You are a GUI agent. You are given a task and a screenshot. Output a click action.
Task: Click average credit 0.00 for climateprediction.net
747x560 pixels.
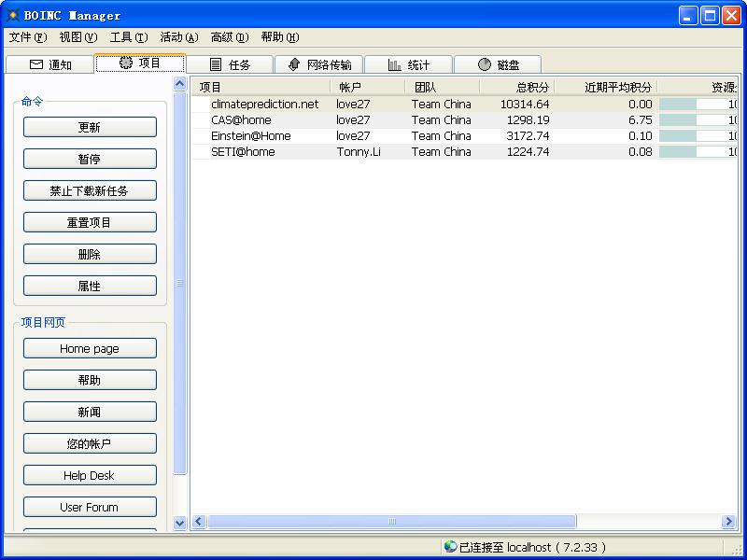tap(641, 104)
